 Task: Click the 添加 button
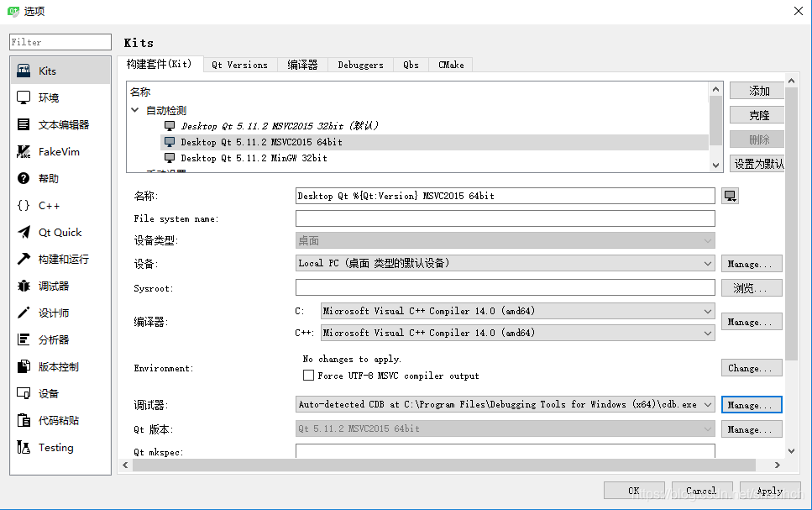[757, 91]
